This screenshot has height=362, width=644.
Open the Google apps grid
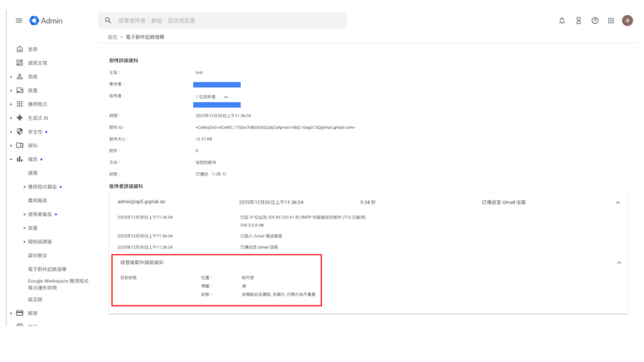(611, 21)
